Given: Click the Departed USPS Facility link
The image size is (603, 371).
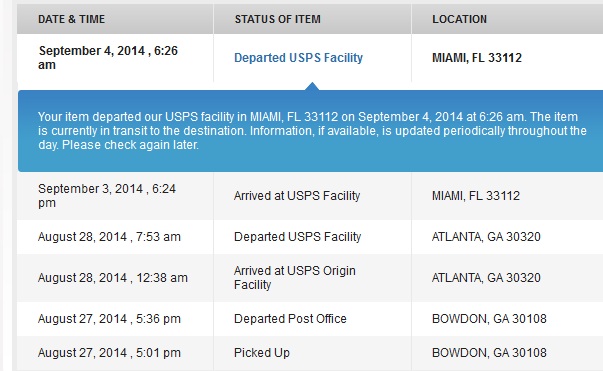Looking at the screenshot, I should (x=298, y=58).
